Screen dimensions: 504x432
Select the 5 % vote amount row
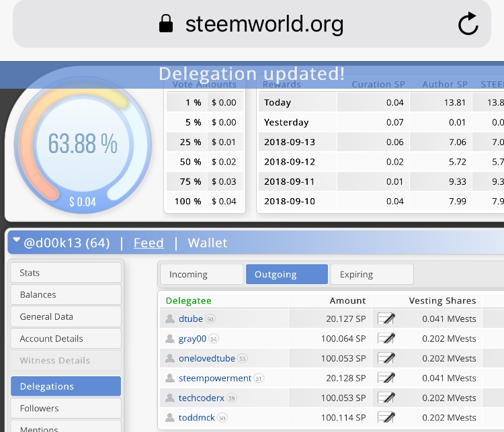click(x=205, y=122)
